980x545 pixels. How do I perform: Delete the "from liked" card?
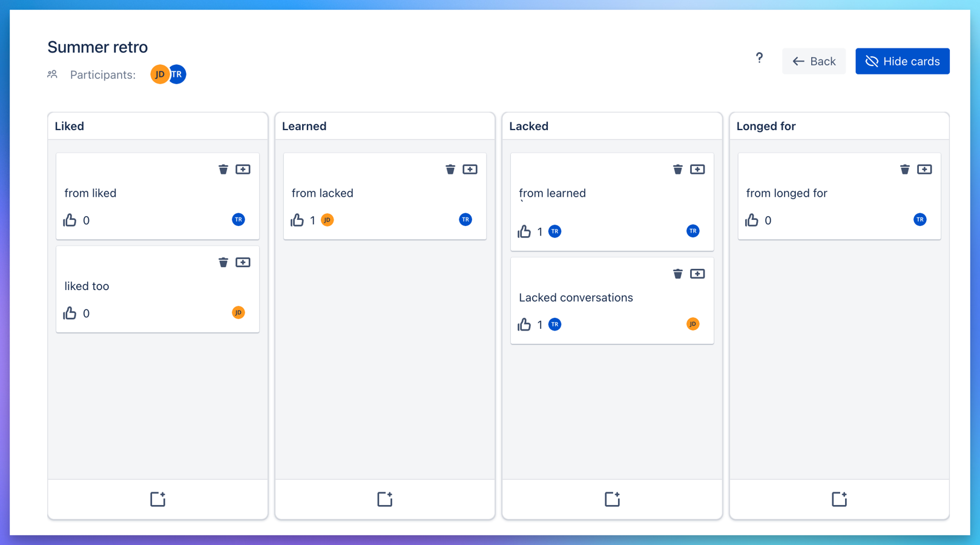pyautogui.click(x=223, y=170)
